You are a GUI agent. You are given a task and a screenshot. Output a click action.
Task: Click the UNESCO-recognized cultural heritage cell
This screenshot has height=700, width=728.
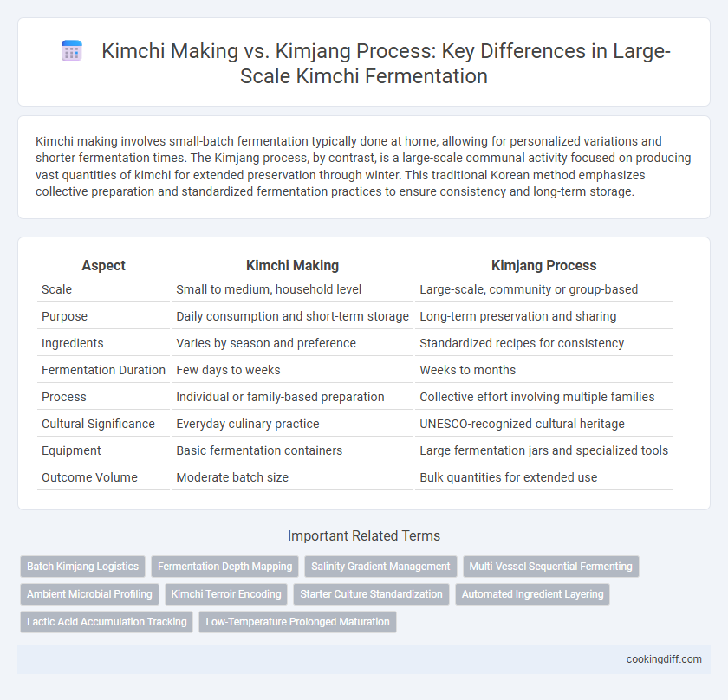[523, 424]
